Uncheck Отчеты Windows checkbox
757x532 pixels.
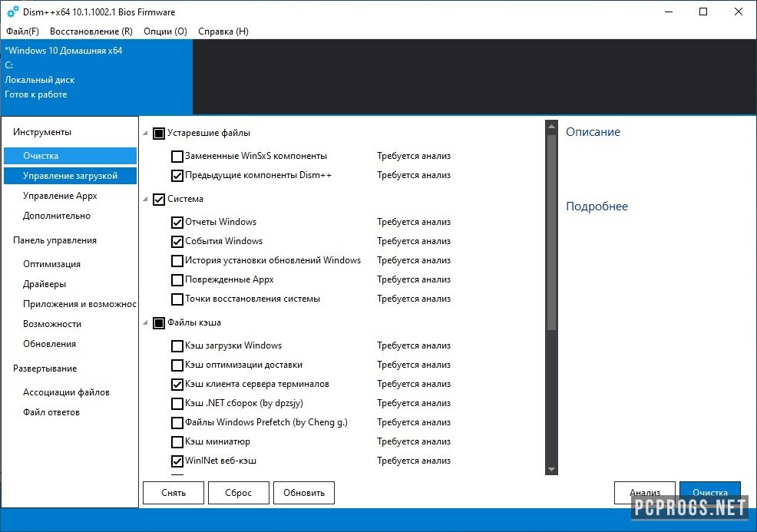177,222
